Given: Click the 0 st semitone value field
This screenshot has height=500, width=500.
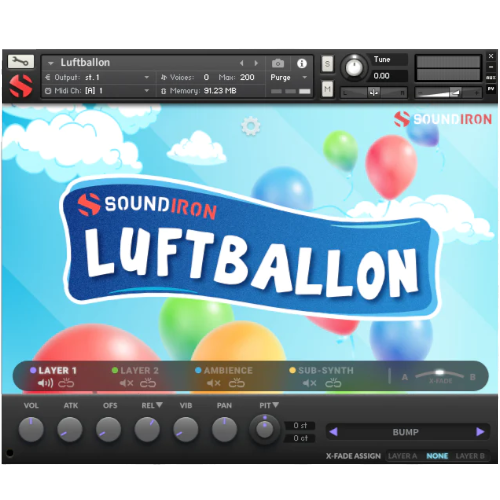Looking at the screenshot, I should point(300,425).
